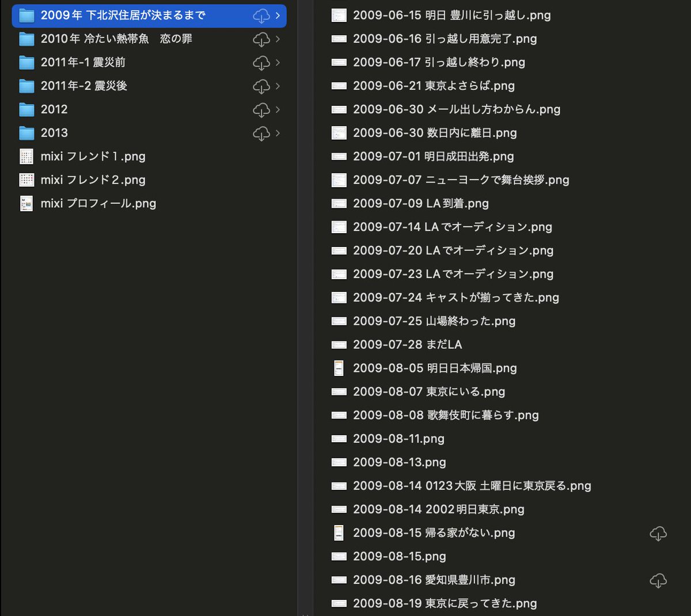Select file name 2009-08-14 2002明日東京.png

(439, 509)
